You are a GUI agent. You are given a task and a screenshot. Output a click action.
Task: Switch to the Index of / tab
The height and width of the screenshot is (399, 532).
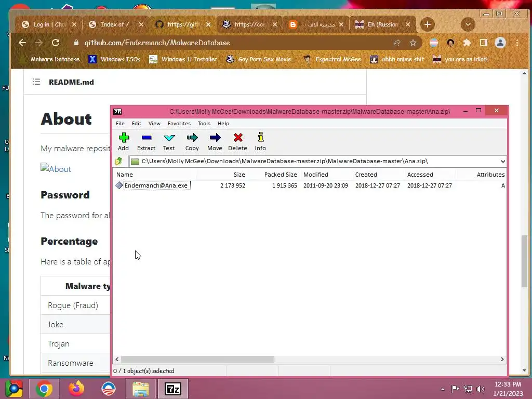pos(115,24)
